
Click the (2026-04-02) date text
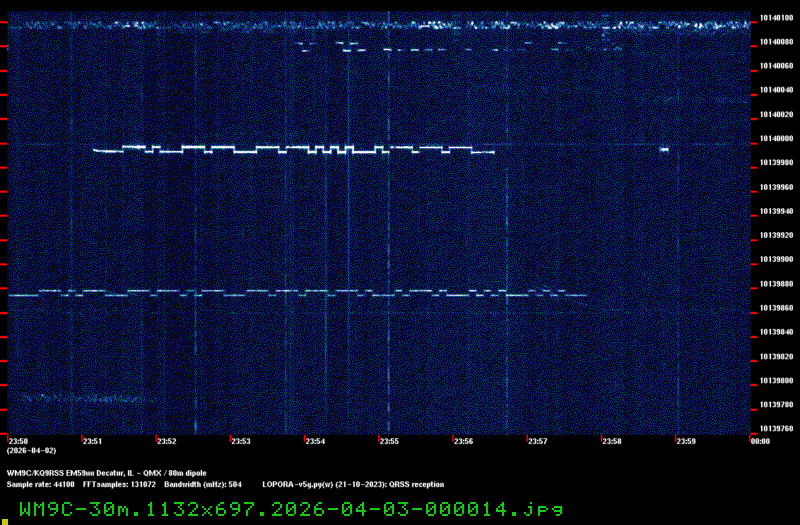click(x=31, y=451)
